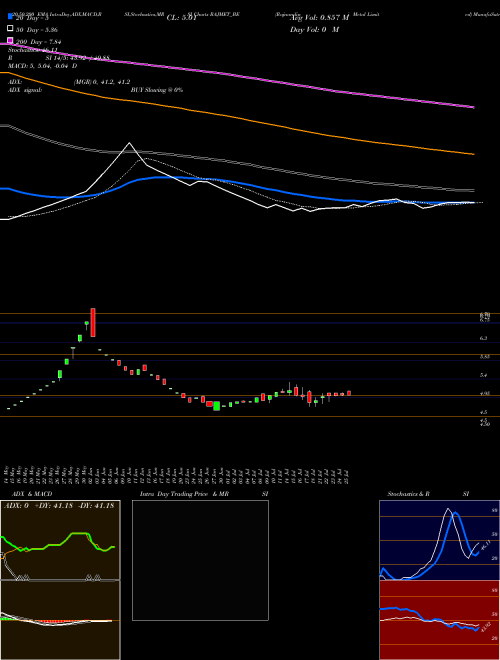The height and width of the screenshot is (660, 500).
Task: Open the ADX indicator sub-chart with green line
Action: point(60,540)
